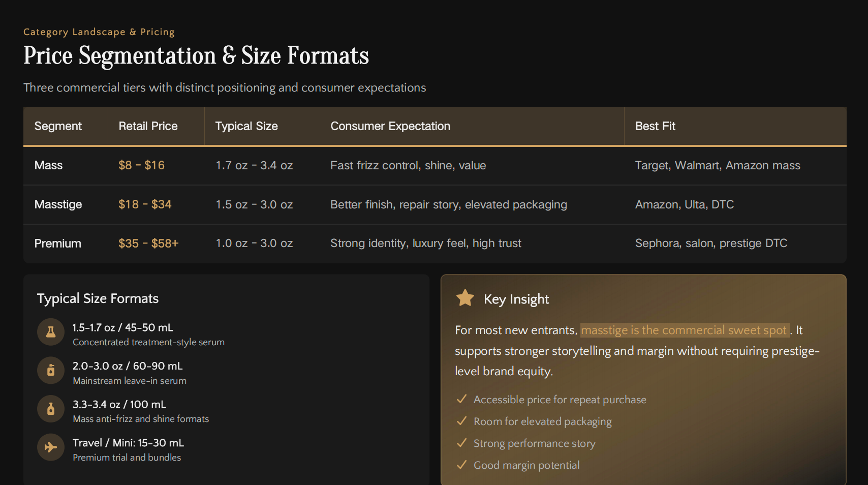The height and width of the screenshot is (485, 868).
Task: Click the Price Segmentation & Size Formats title
Action: [196, 56]
